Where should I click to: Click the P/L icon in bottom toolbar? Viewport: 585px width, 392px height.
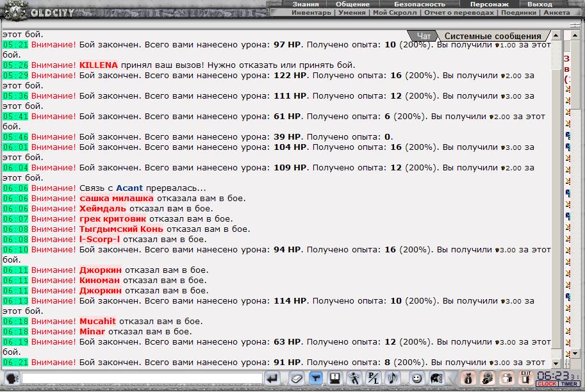pos(373,379)
